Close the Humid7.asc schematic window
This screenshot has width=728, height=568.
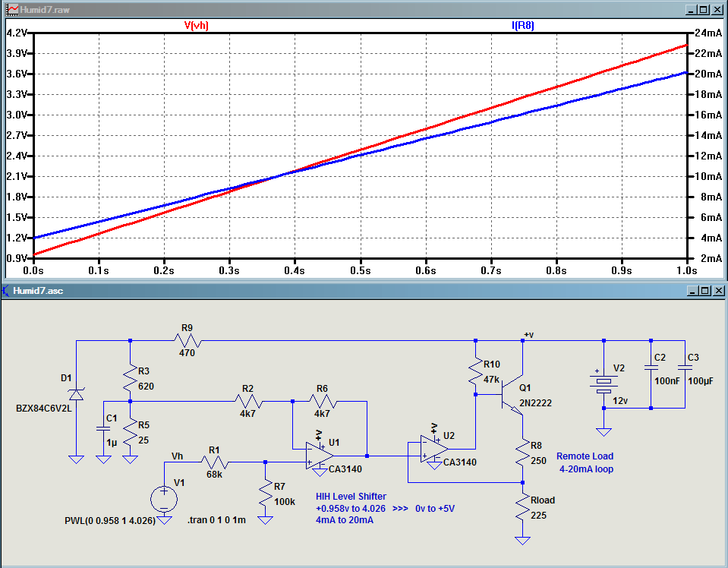tap(719, 291)
